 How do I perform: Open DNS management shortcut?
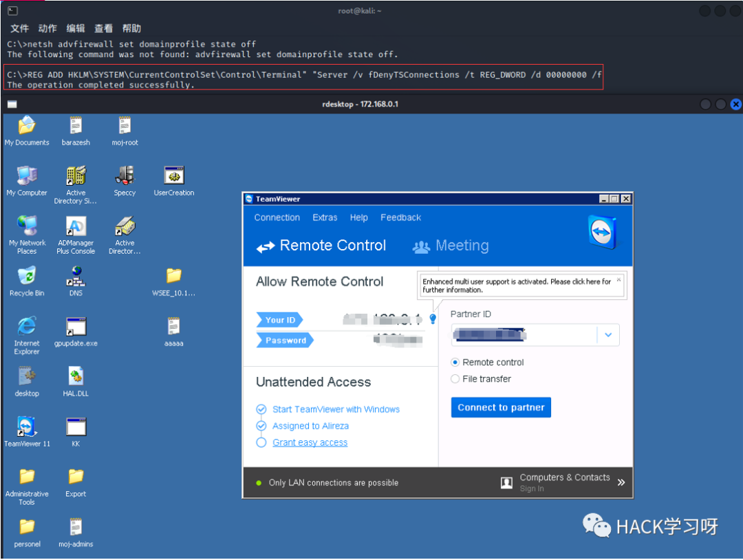(x=76, y=276)
